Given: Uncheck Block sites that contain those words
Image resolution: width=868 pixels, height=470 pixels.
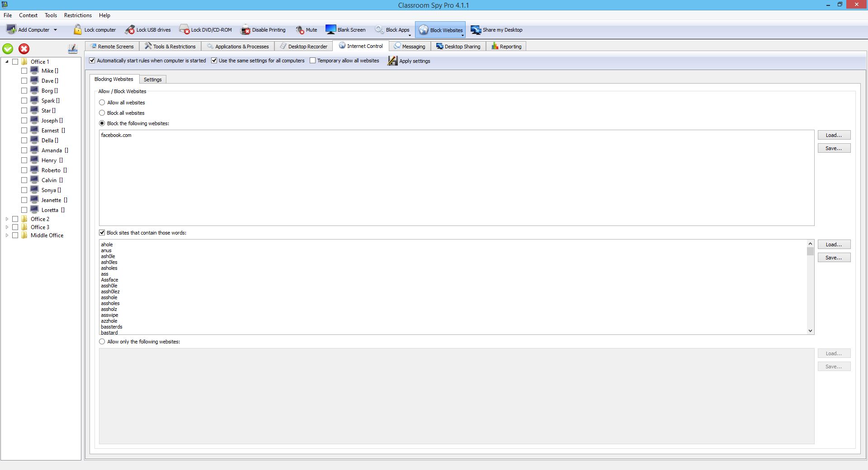Looking at the screenshot, I should click(102, 233).
